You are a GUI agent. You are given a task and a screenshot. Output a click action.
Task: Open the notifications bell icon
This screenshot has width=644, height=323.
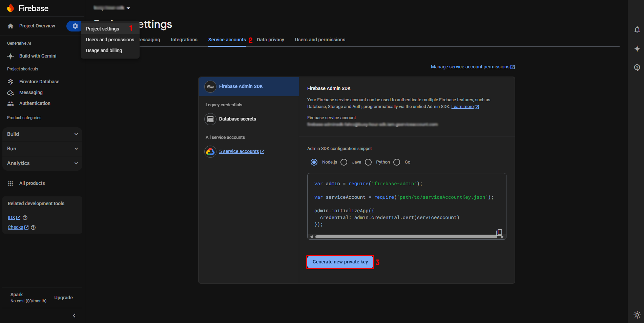(x=637, y=30)
